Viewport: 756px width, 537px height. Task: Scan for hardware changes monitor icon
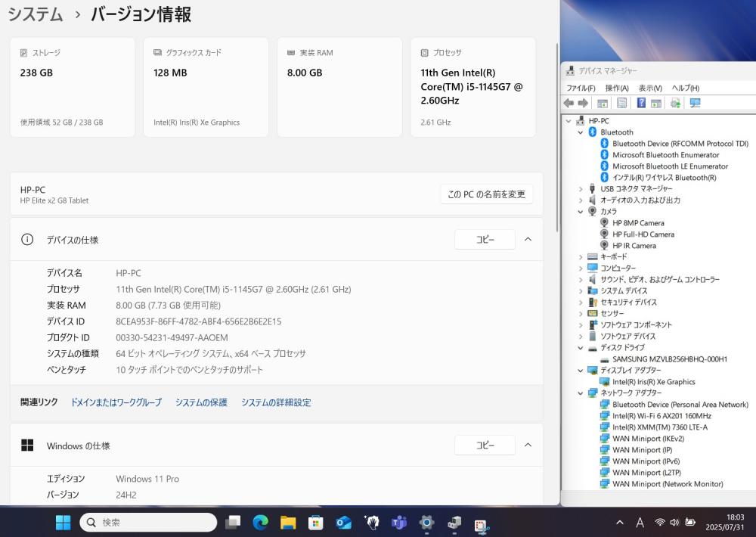695,103
